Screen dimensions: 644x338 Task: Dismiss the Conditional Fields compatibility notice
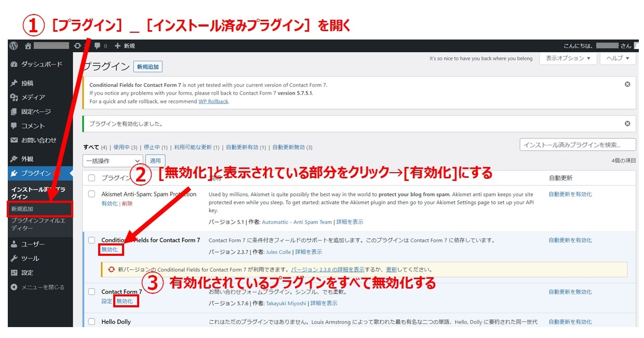click(x=627, y=84)
